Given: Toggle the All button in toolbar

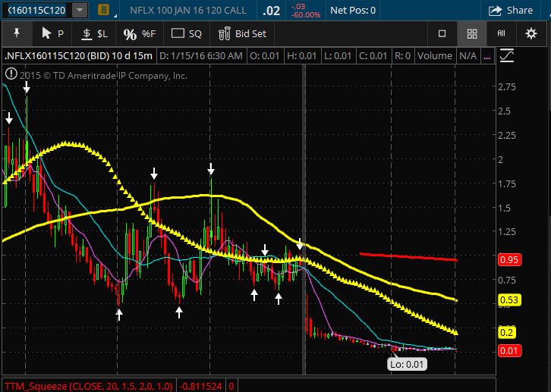Looking at the screenshot, I should [x=501, y=33].
